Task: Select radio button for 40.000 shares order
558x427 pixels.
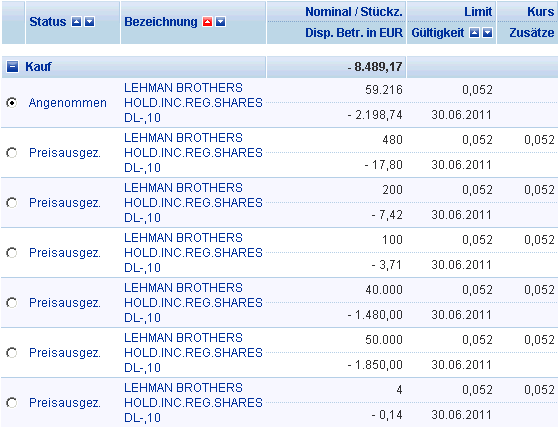Action: (12, 303)
